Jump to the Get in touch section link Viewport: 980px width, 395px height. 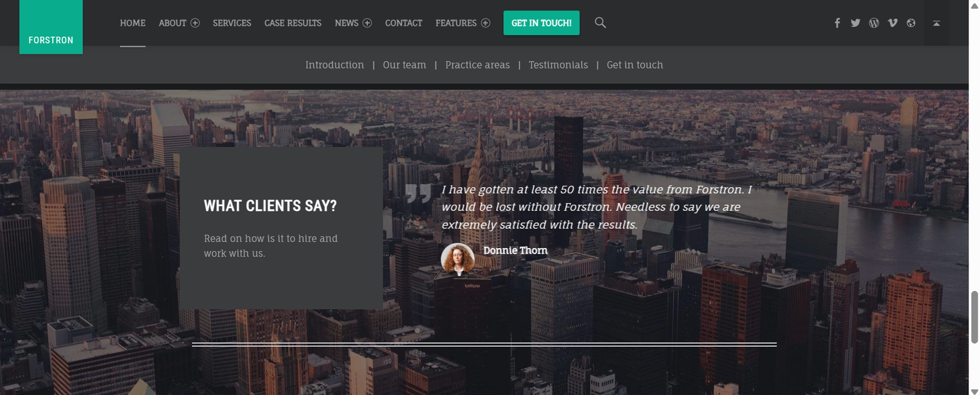coord(635,65)
